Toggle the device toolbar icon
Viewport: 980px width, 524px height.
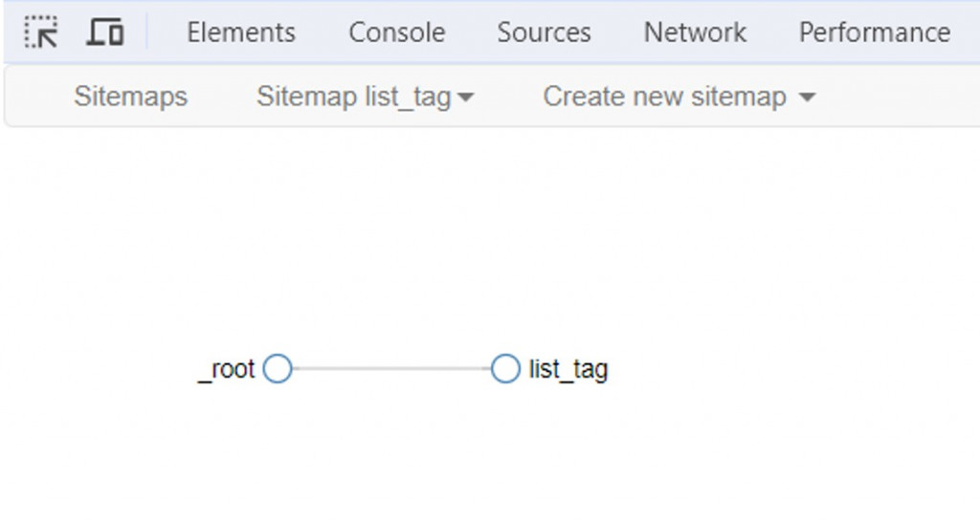click(105, 32)
